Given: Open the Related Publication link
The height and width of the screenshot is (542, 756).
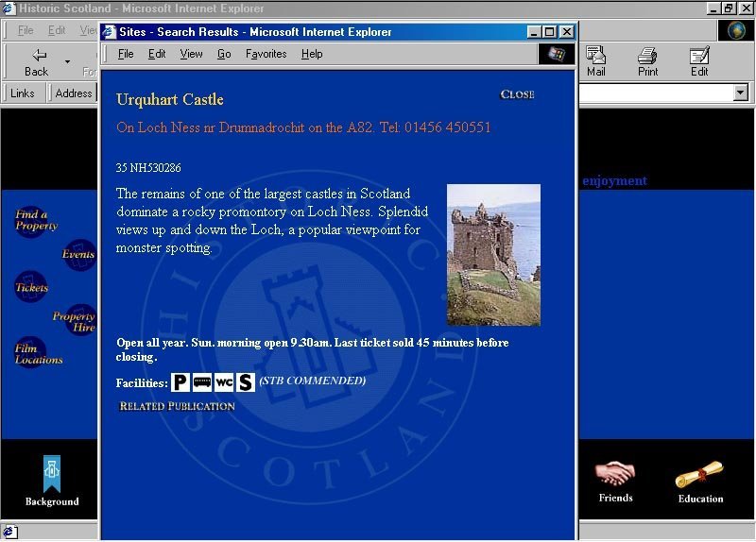Looking at the screenshot, I should coord(177,406).
